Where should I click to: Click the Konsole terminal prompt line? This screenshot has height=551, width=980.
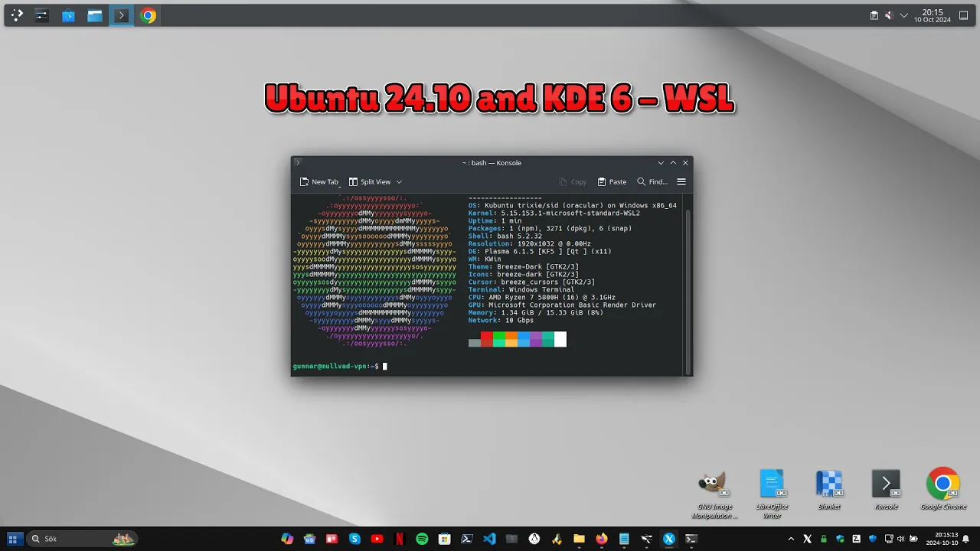point(340,367)
